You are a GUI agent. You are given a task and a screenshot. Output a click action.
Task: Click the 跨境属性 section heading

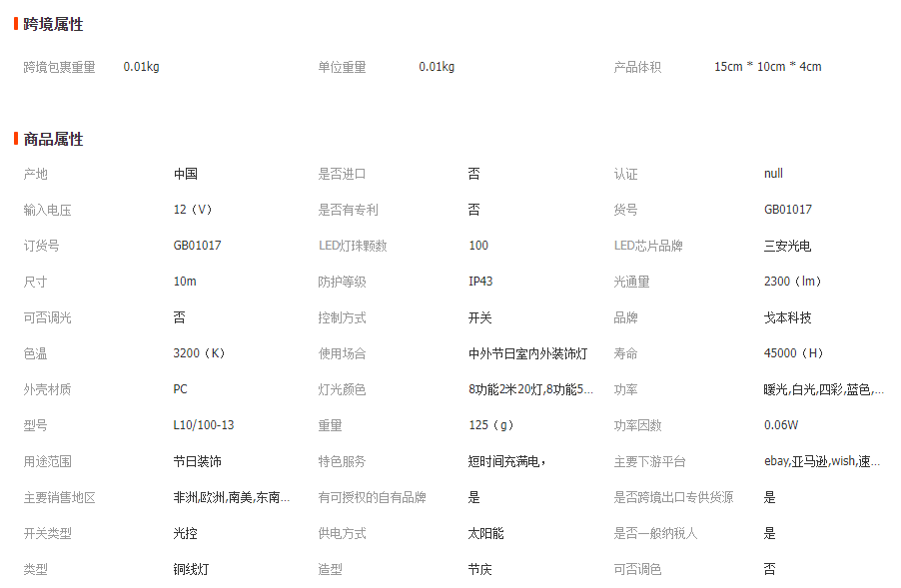53,24
